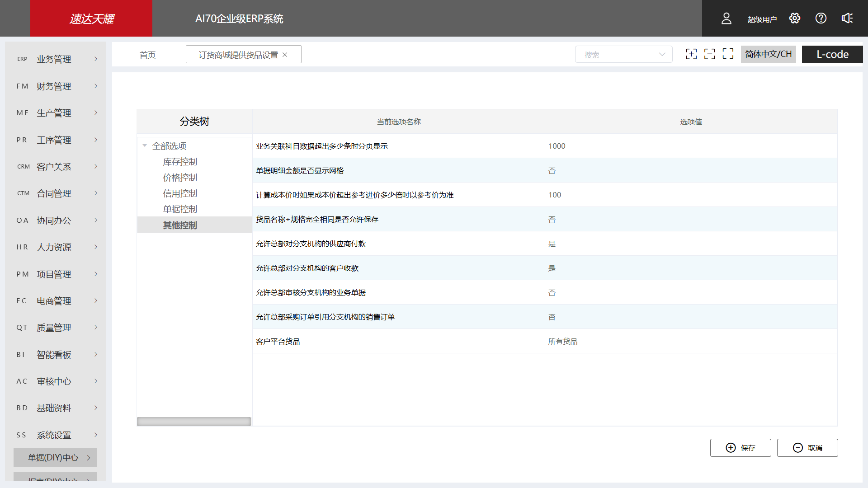This screenshot has width=868, height=488.
Task: Click the zoom-out bracket icon
Action: 710,54
